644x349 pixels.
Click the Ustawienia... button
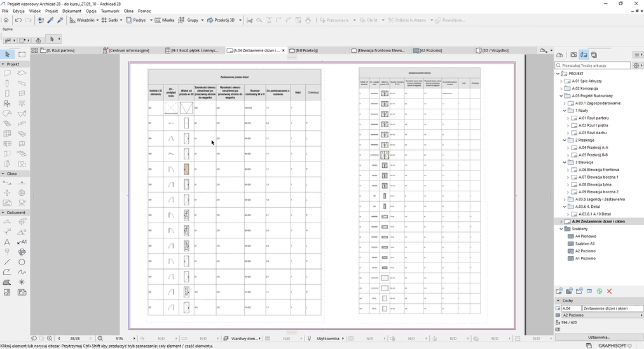pyautogui.click(x=598, y=337)
